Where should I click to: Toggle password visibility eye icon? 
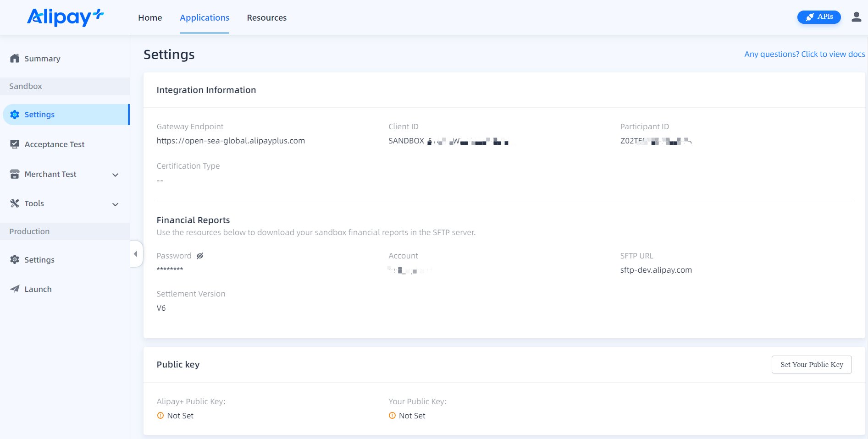point(200,256)
